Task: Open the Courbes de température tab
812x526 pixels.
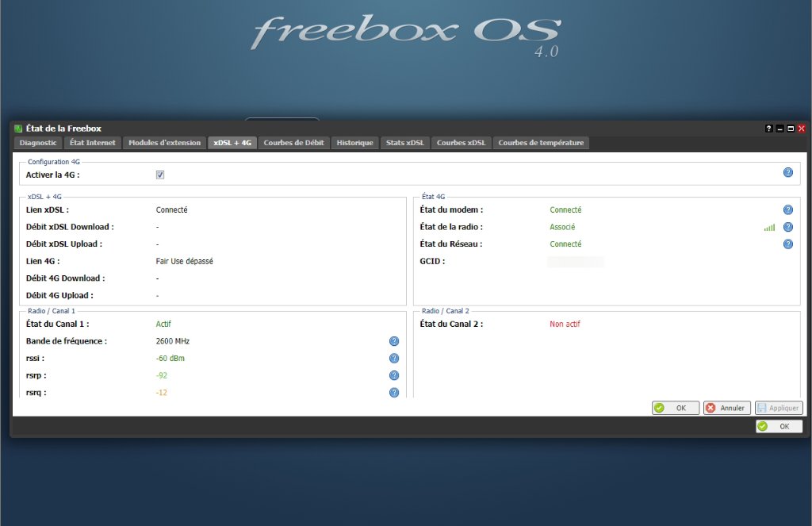Action: 541,143
